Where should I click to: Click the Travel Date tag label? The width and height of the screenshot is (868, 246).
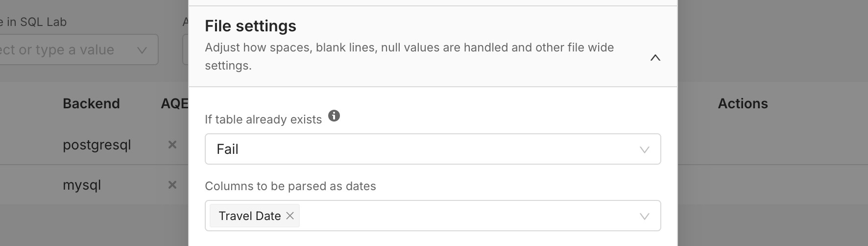point(249,216)
